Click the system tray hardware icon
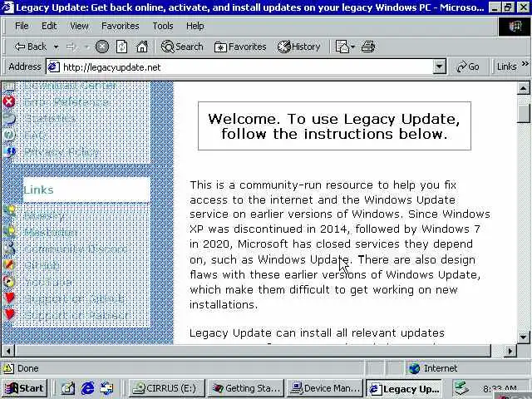Viewport: 532px width, 399px height. pyautogui.click(x=462, y=387)
